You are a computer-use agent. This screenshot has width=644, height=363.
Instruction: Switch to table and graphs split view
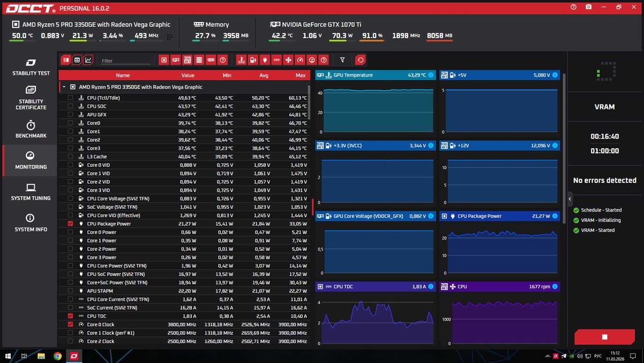tap(66, 60)
